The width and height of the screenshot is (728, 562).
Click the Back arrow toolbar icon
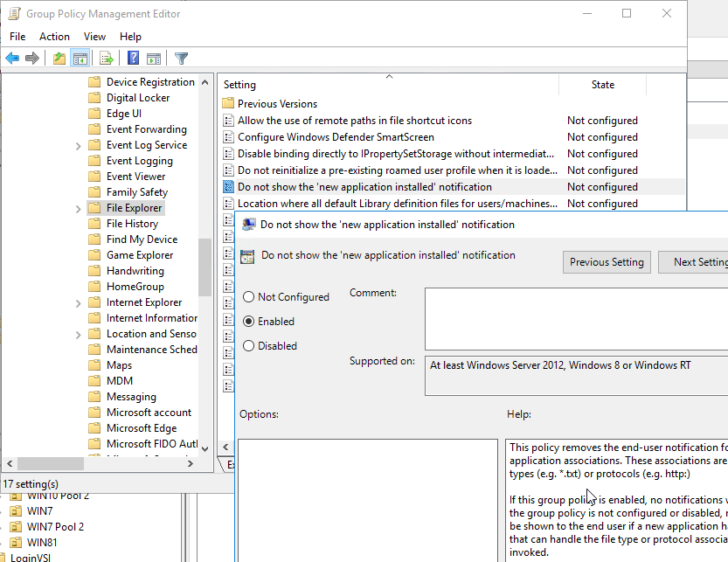coord(12,59)
